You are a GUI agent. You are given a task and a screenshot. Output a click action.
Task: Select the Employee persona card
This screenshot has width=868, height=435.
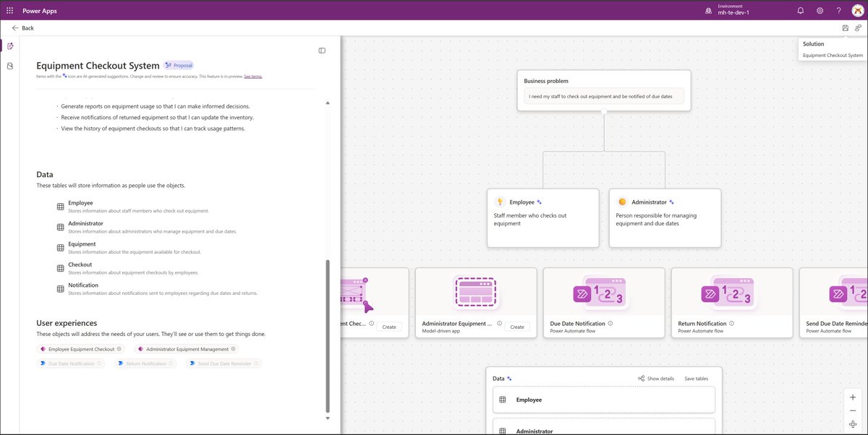coord(543,218)
